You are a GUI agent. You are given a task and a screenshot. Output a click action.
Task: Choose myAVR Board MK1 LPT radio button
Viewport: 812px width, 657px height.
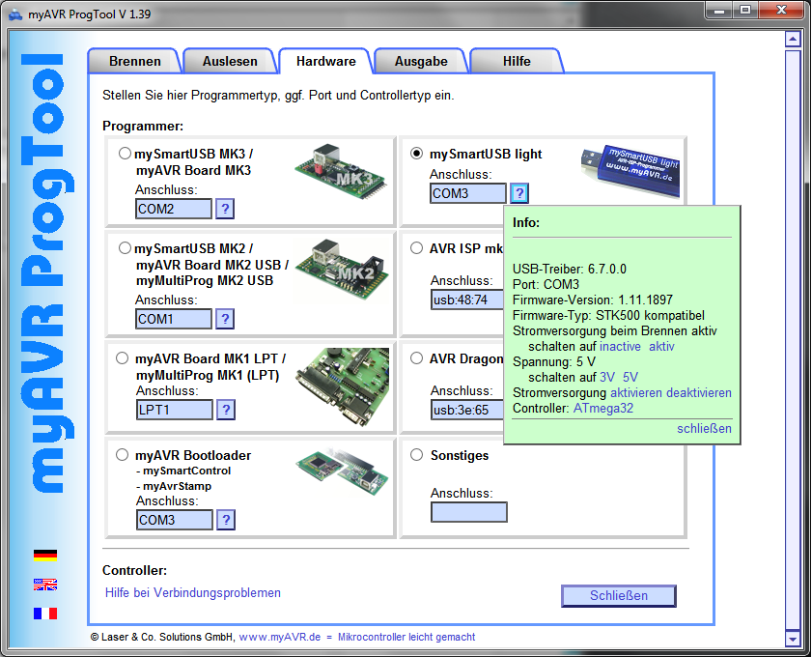[x=123, y=358]
